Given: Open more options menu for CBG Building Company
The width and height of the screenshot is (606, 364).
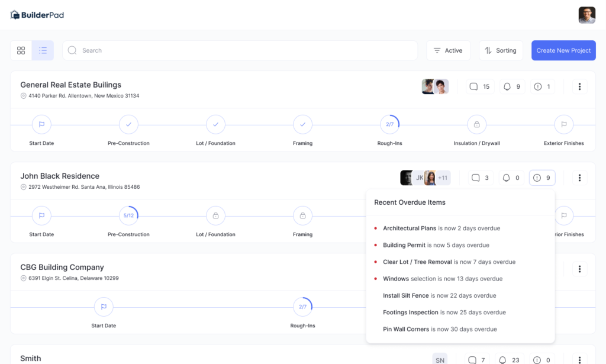Looking at the screenshot, I should 579,269.
